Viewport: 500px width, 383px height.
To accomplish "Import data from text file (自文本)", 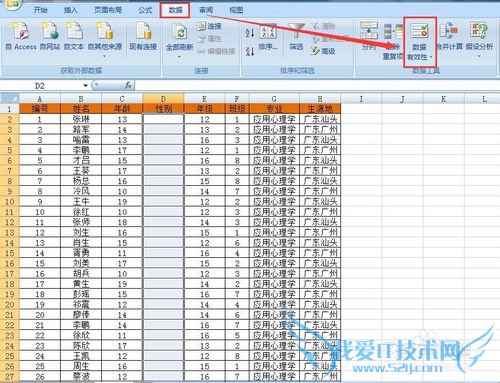I will pyautogui.click(x=74, y=37).
